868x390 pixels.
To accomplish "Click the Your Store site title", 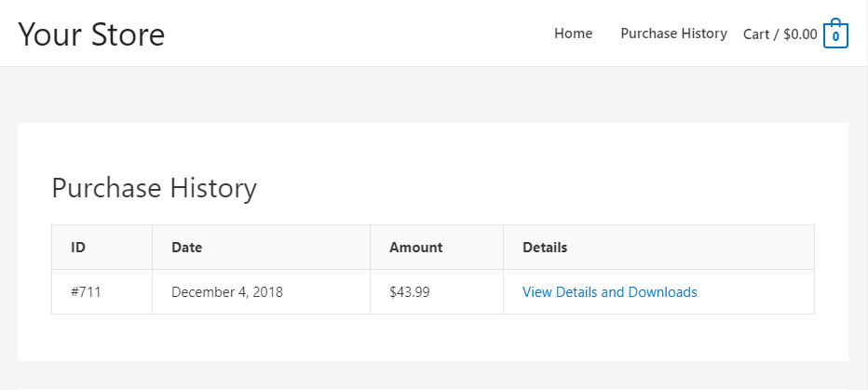I will pos(91,34).
